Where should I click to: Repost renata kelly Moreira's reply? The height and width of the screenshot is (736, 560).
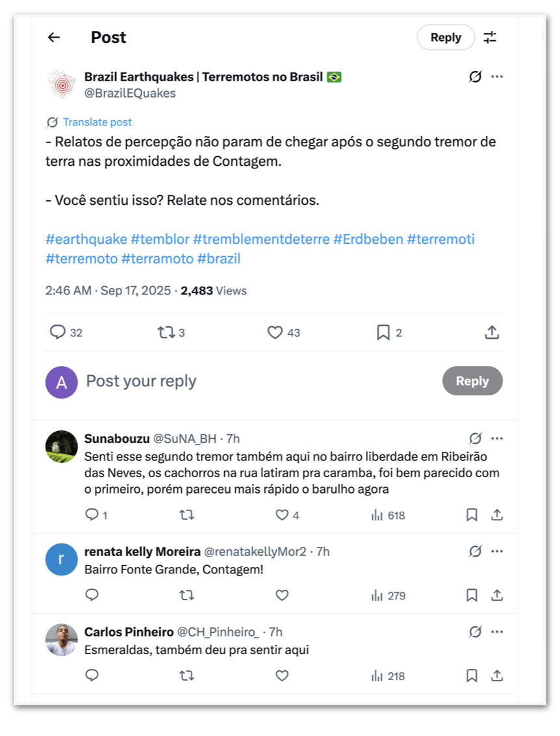(186, 595)
